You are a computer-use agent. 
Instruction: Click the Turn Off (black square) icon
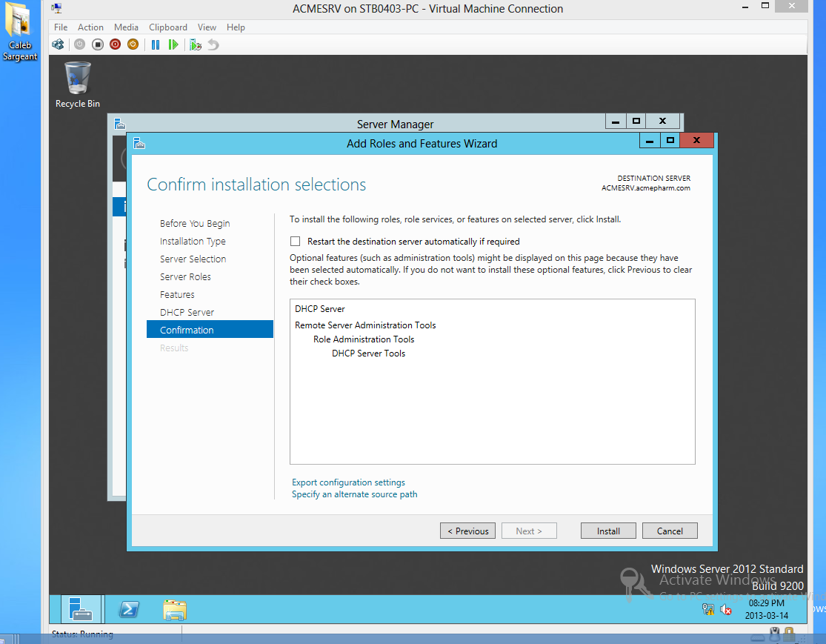(x=98, y=44)
